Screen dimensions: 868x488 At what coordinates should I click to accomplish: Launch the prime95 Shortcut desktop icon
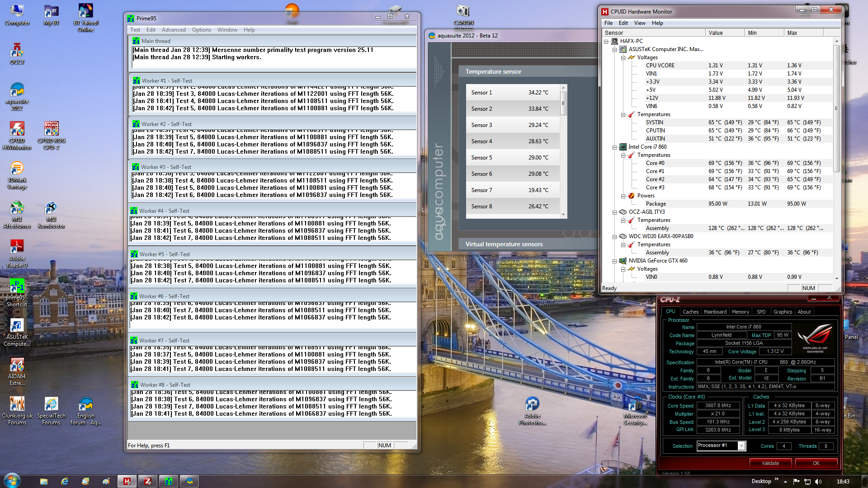click(x=17, y=293)
